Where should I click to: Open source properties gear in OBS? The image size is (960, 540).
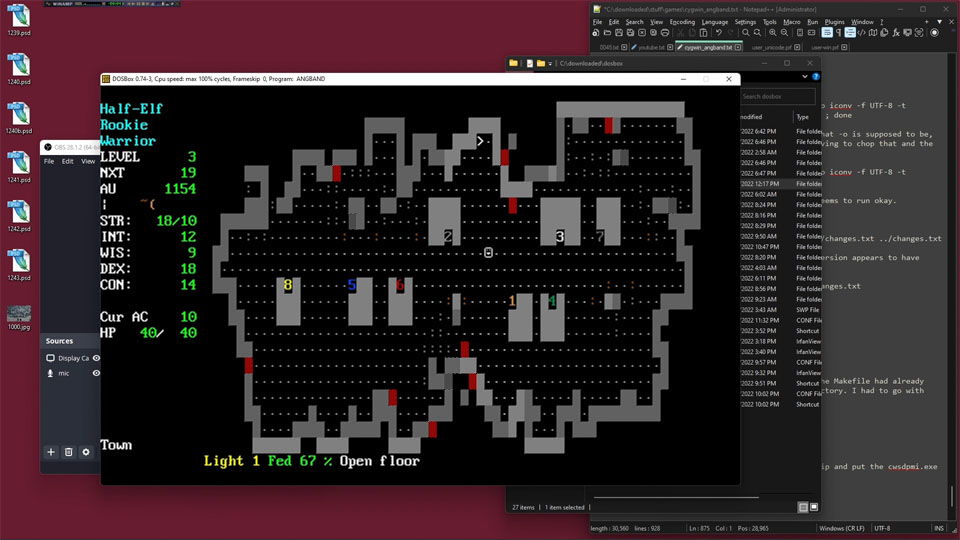[86, 452]
